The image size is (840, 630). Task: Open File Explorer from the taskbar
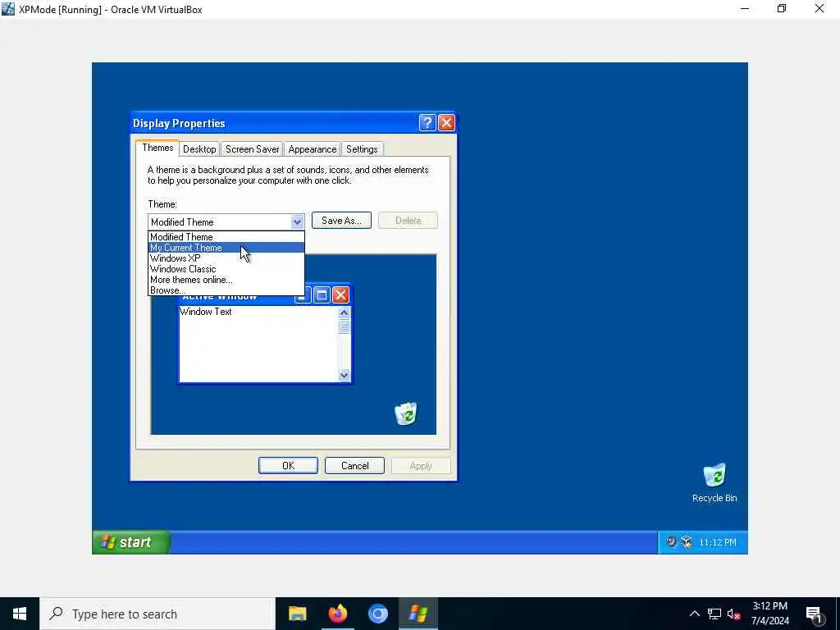click(x=297, y=614)
